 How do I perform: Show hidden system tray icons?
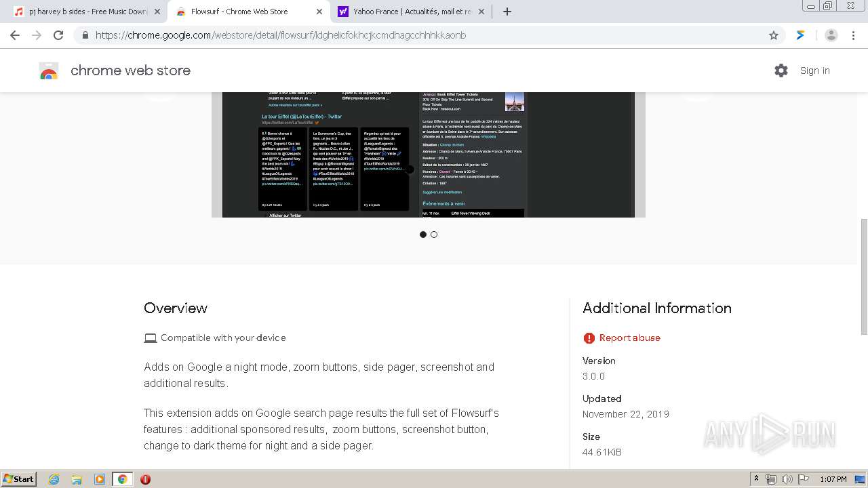[x=756, y=479]
